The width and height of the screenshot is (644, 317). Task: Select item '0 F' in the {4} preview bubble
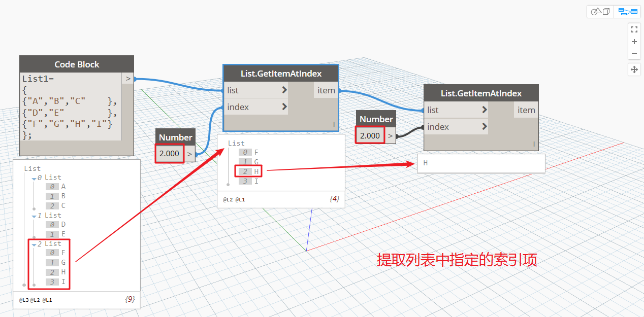(249, 152)
